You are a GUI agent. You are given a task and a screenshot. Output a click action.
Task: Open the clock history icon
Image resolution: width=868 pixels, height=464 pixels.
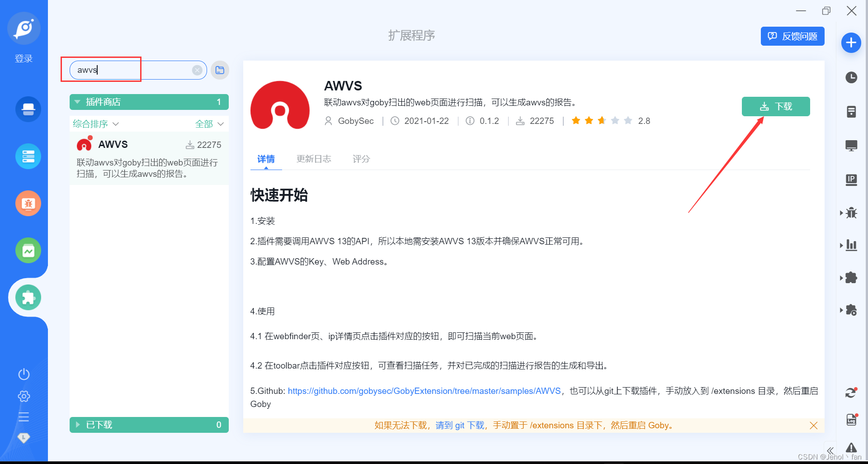tap(851, 77)
